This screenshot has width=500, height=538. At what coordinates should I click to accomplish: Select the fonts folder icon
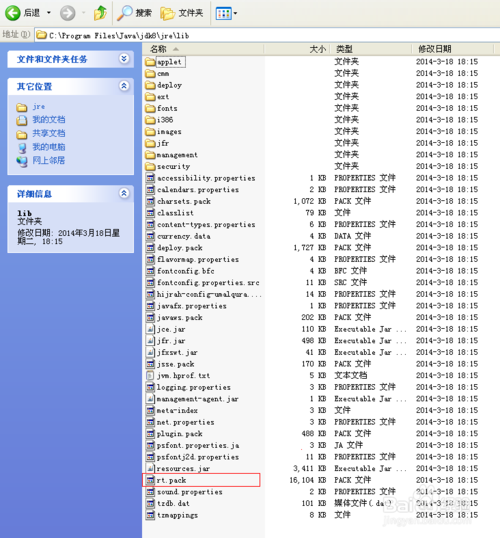[x=150, y=108]
